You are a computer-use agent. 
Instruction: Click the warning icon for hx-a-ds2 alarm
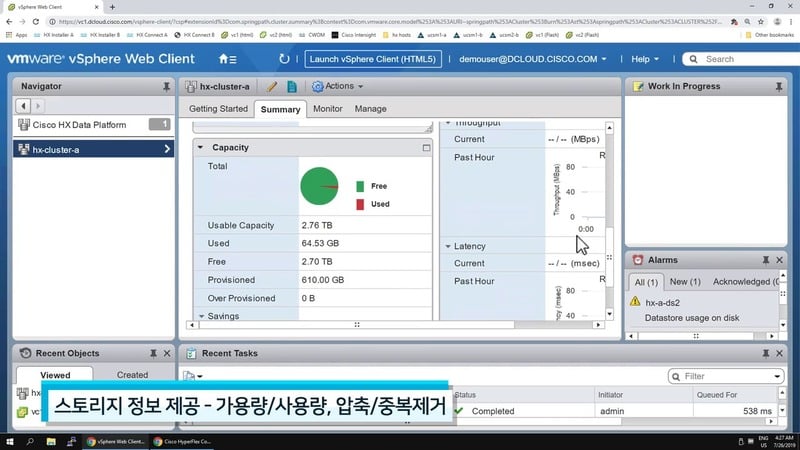click(635, 301)
